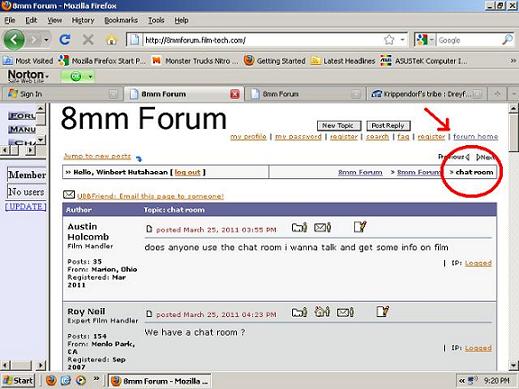Email Austin Holcomb using the envelope icon

pos(322,228)
